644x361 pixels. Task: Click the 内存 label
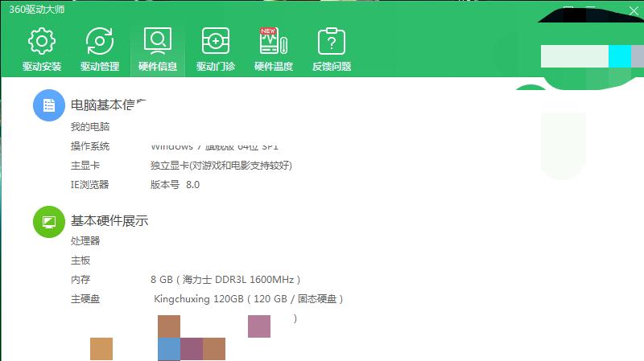point(80,279)
